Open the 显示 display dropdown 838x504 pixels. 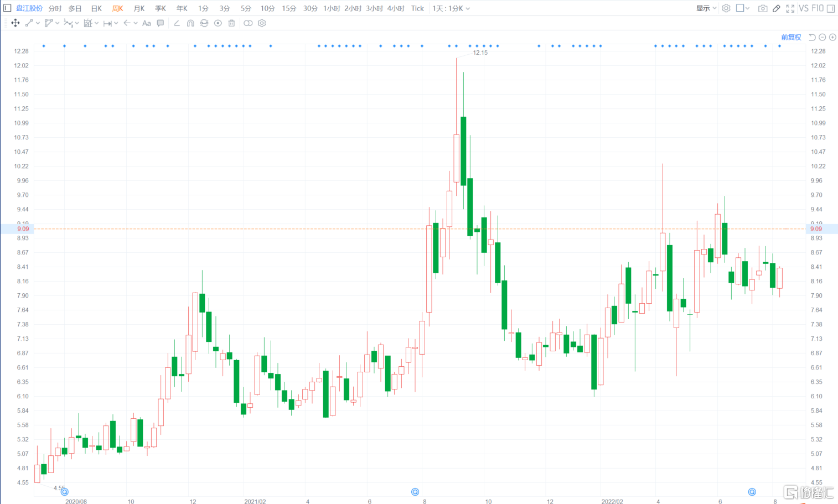(x=706, y=8)
